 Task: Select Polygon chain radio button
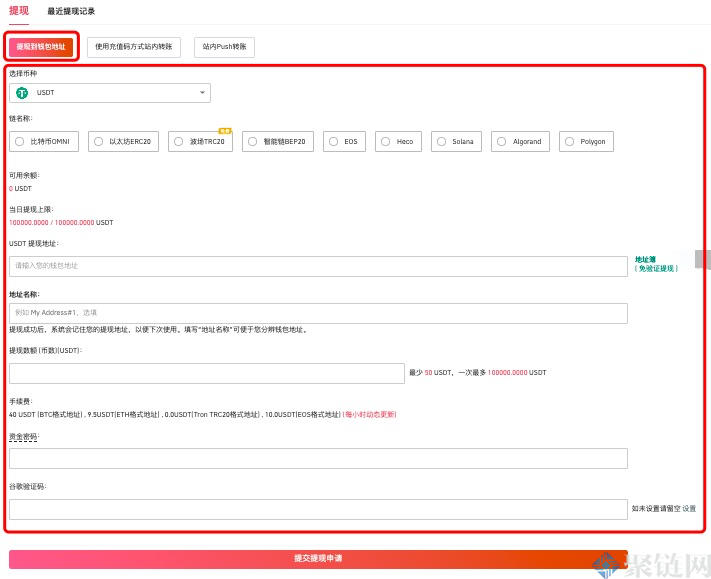[570, 141]
